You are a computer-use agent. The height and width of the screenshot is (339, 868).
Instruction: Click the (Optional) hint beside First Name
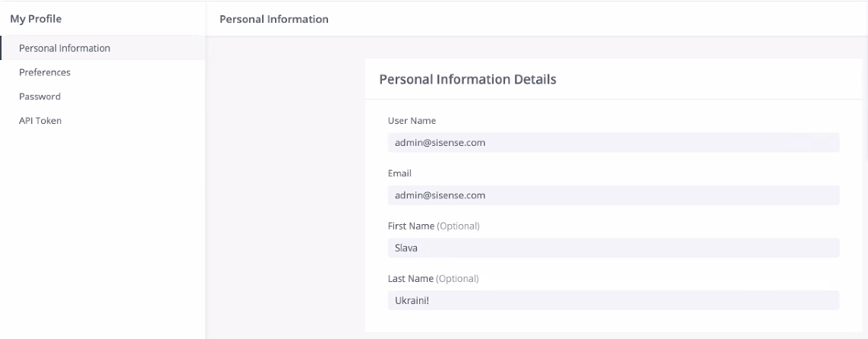pyautogui.click(x=459, y=226)
